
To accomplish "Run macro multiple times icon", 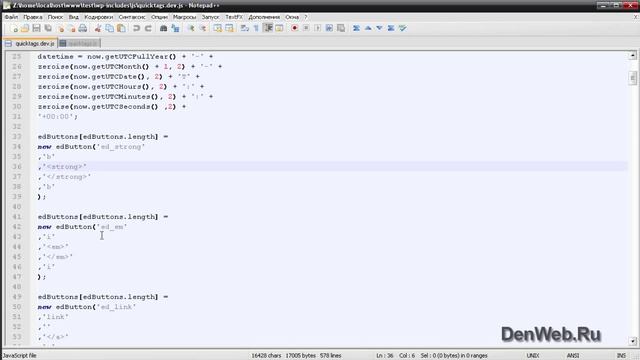I will click(329, 28).
